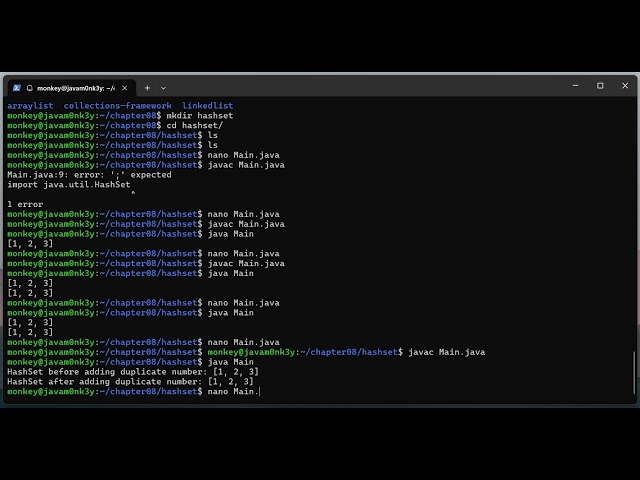Click the '1 error' output line
Image resolution: width=640 pixels, height=480 pixels.
(x=25, y=204)
